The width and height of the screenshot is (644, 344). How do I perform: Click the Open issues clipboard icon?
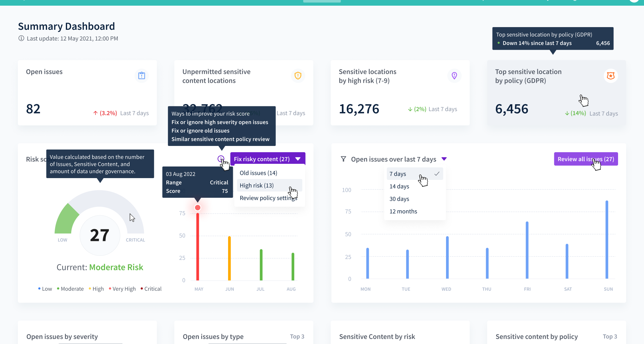click(x=142, y=76)
